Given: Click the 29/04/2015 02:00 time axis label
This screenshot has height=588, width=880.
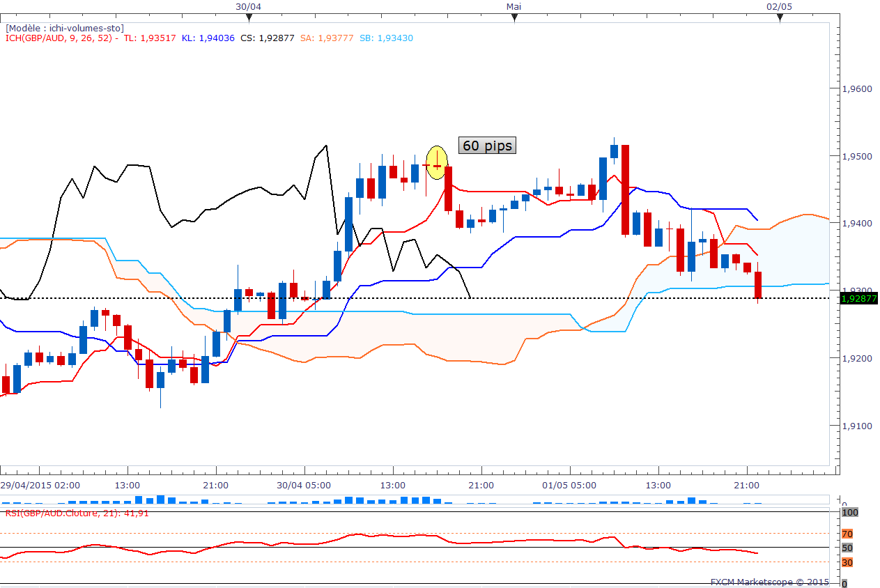Looking at the screenshot, I should (40, 485).
